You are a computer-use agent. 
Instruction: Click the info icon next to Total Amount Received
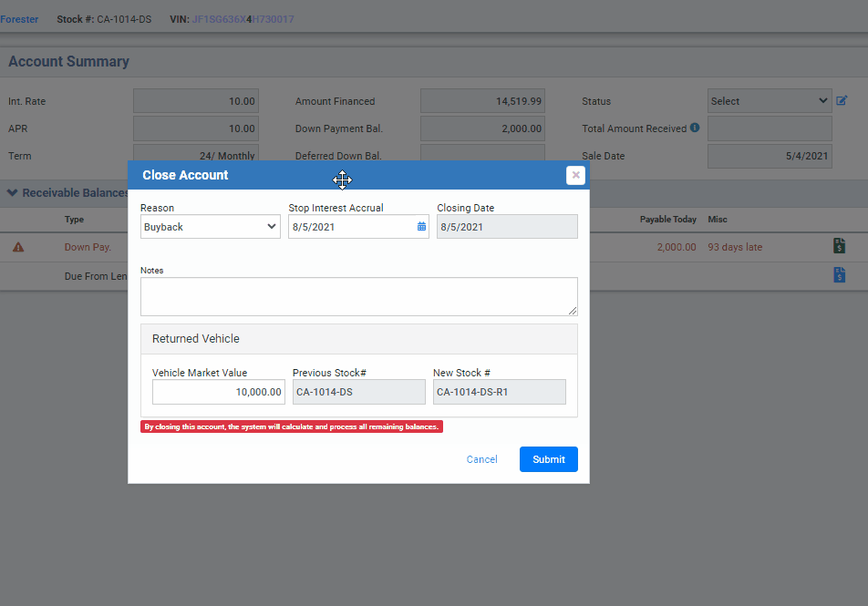[695, 128]
